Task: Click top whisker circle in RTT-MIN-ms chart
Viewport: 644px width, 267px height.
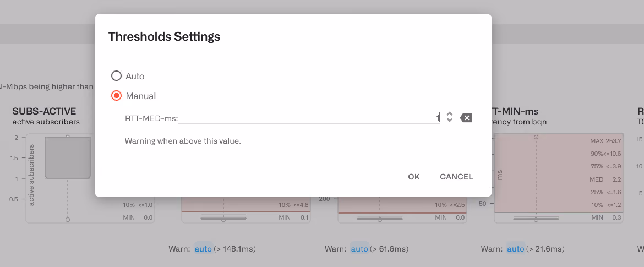Action: tap(536, 137)
